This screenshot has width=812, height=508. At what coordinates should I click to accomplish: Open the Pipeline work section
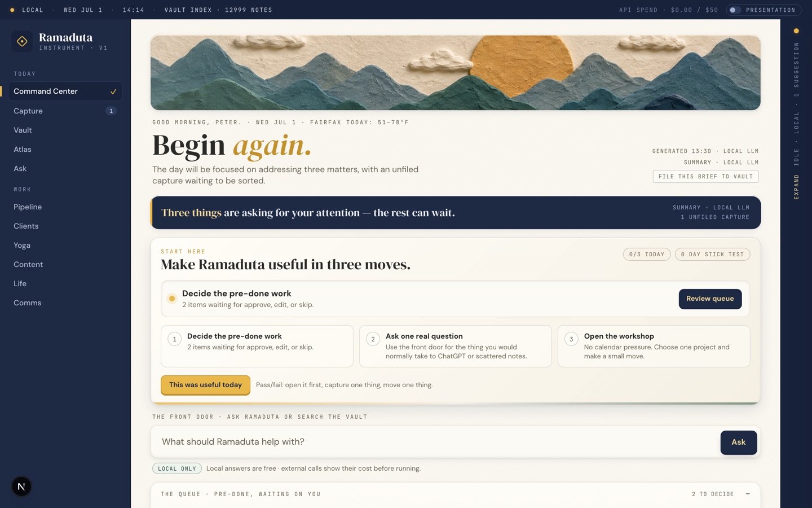65,207
